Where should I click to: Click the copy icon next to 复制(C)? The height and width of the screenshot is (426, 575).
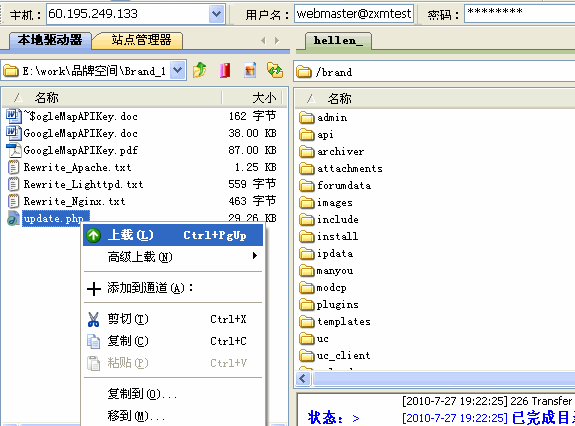click(x=94, y=341)
